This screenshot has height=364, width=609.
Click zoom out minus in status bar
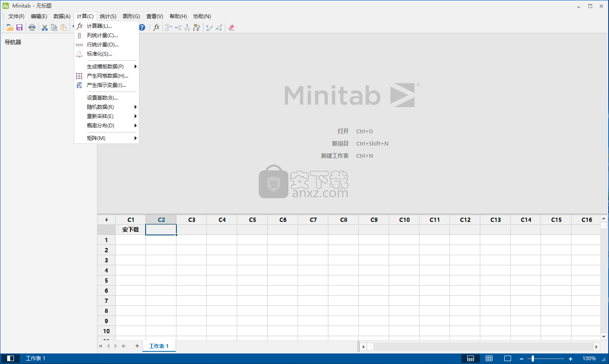(522, 359)
